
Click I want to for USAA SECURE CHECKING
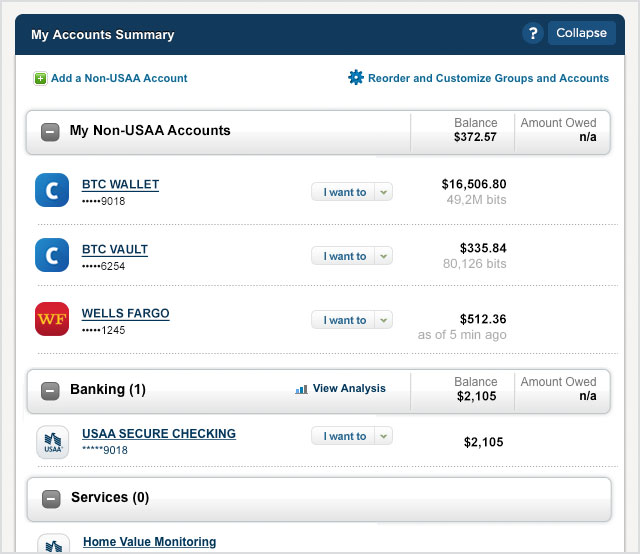344,436
